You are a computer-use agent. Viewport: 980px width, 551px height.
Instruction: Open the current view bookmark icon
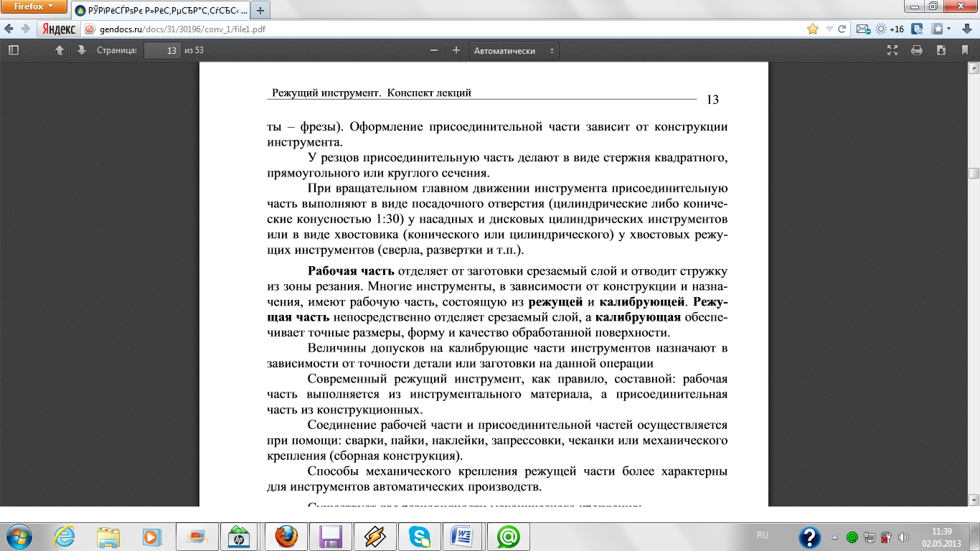point(963,50)
